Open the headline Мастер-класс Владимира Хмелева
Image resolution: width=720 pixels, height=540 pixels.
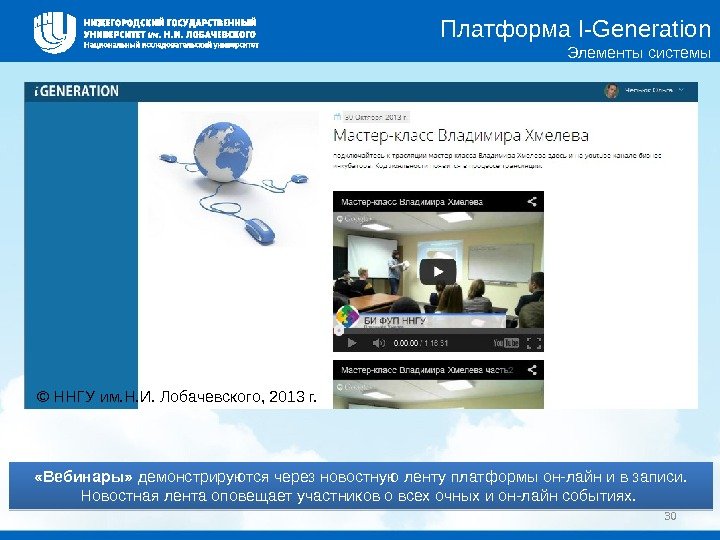click(x=461, y=135)
